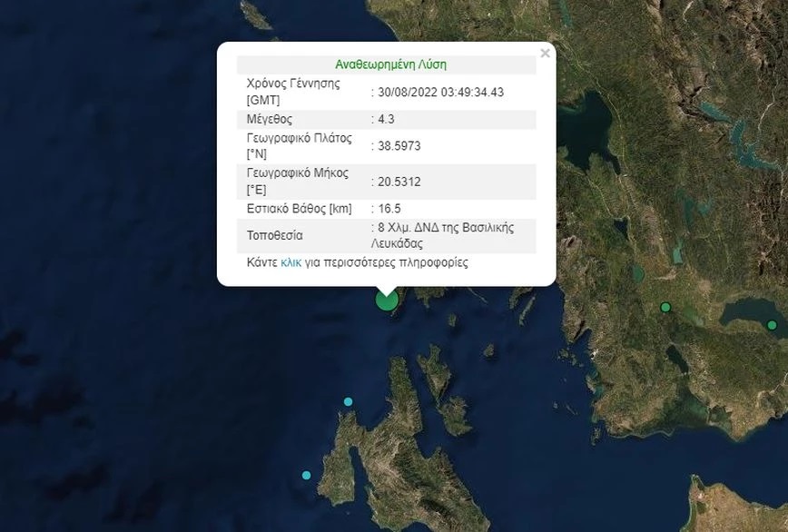
Task: Click the magnitude value 4.3
Action: pyautogui.click(x=387, y=119)
